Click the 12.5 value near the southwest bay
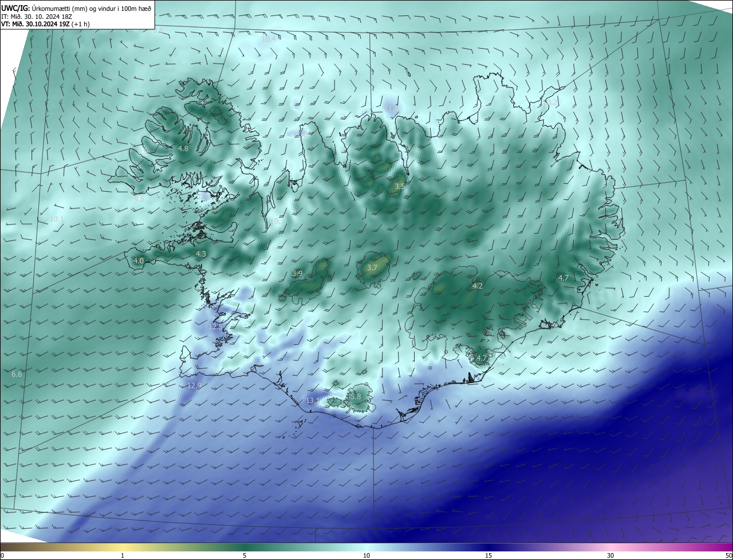This screenshot has height=560, width=733. pos(215,327)
